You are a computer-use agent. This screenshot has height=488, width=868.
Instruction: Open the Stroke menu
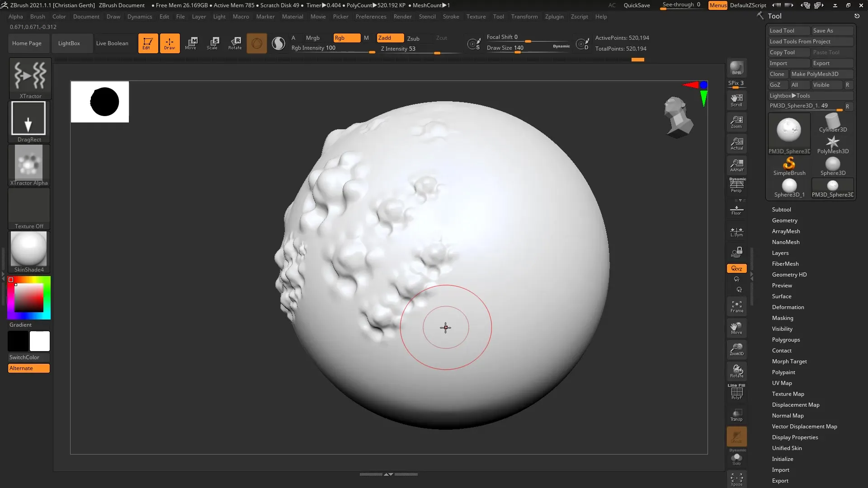click(451, 17)
